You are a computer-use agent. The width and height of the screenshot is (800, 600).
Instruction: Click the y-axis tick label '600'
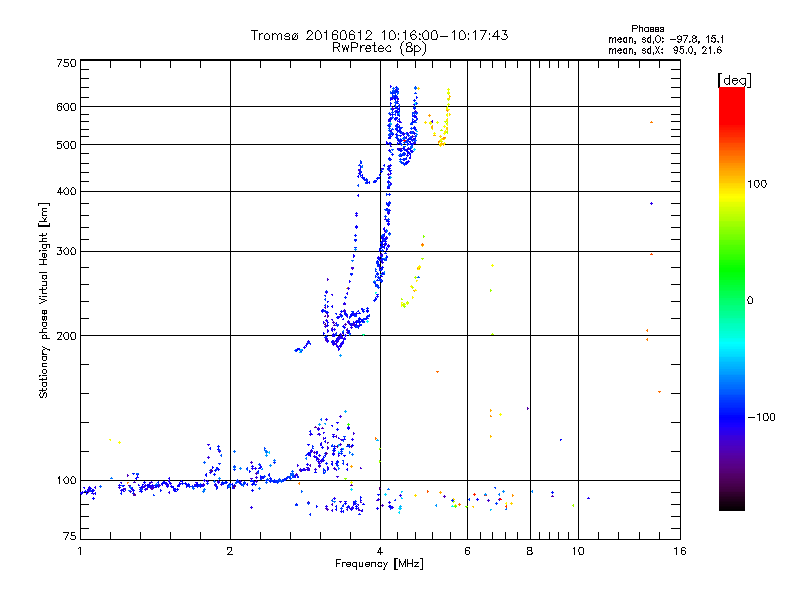pos(66,107)
